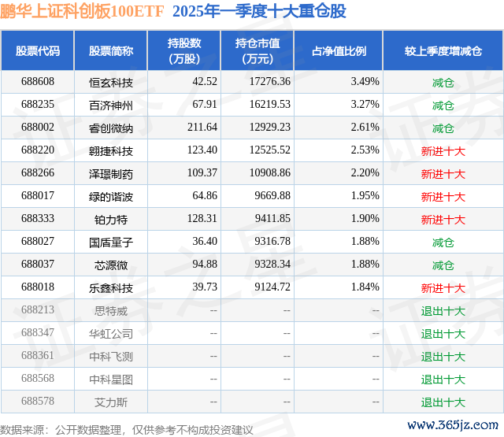This screenshot has height=437, width=504.
Task: Click the 较上季度增减仓 column header
Action: [443, 51]
